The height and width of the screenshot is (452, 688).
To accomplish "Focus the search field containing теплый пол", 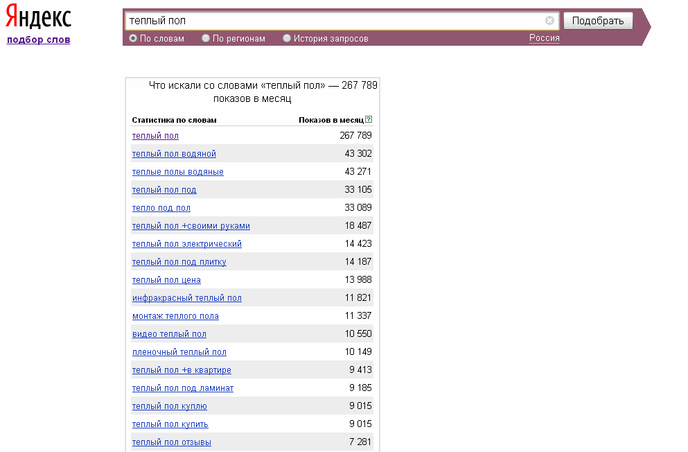I will point(336,21).
